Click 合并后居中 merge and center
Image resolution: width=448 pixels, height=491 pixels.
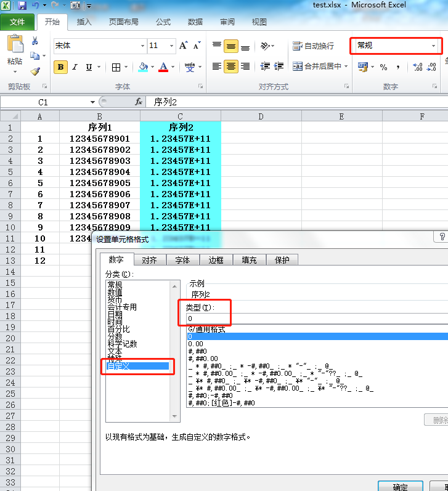pos(317,67)
